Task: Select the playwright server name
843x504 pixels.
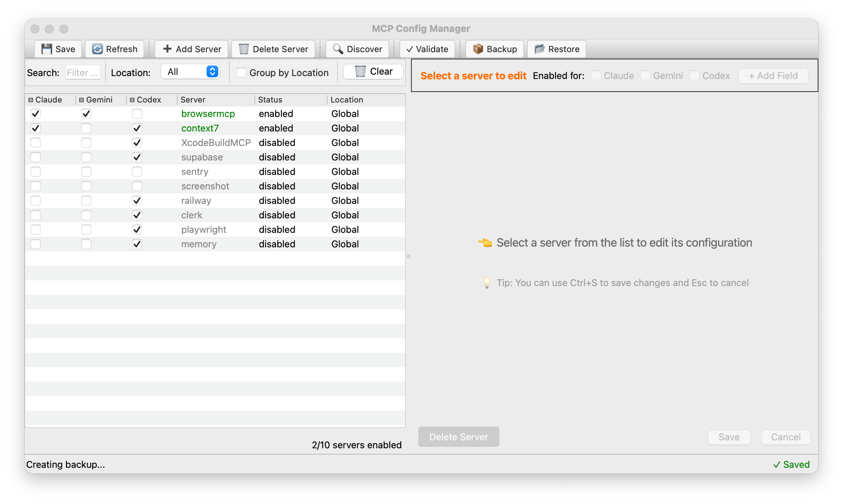Action: pos(204,230)
